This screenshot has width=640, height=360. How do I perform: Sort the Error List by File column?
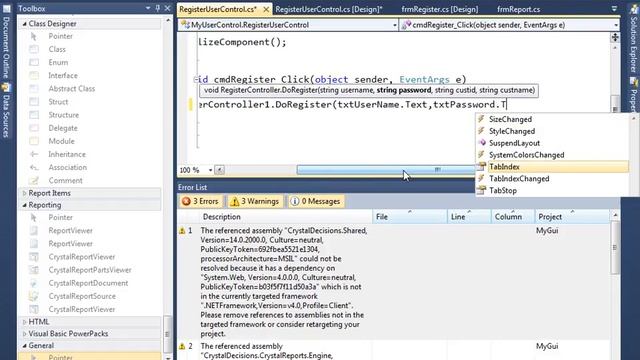point(410,217)
